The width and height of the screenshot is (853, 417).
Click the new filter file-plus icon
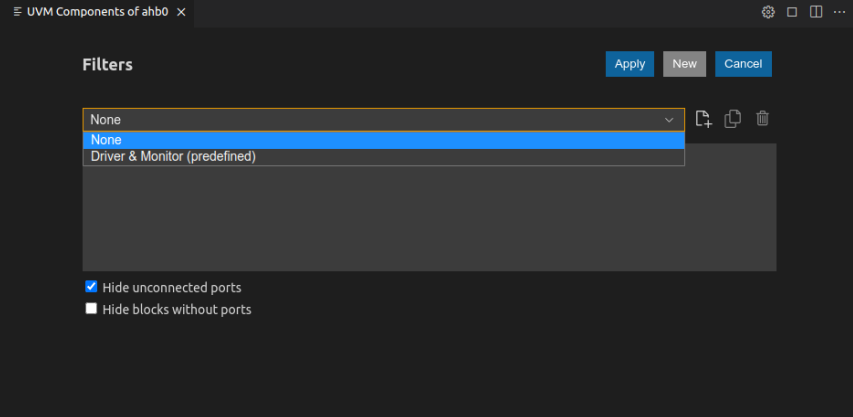[x=703, y=119]
